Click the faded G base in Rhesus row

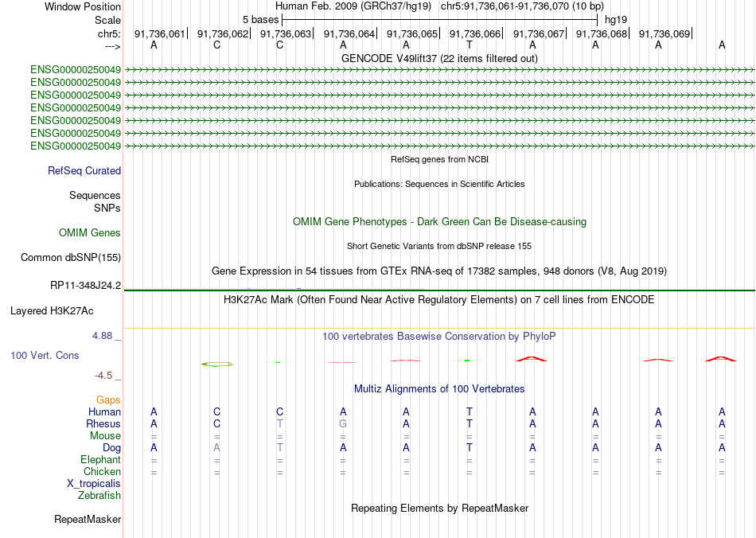[343, 423]
